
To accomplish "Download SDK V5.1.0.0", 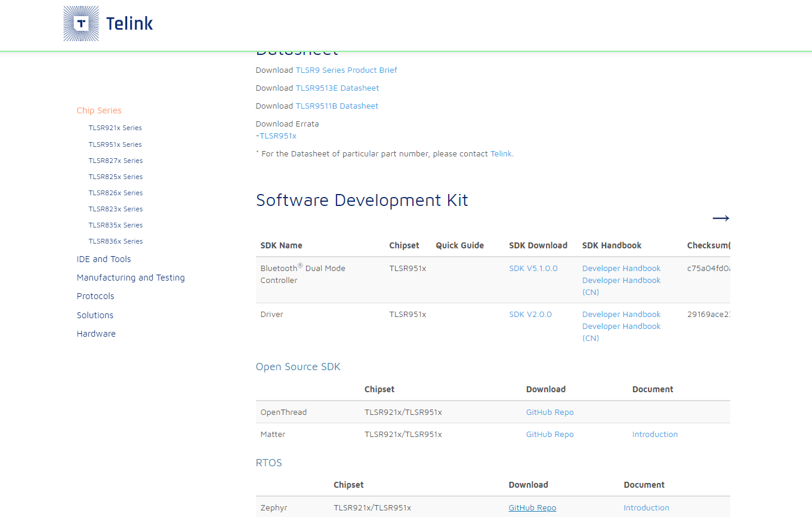I will click(x=533, y=268).
